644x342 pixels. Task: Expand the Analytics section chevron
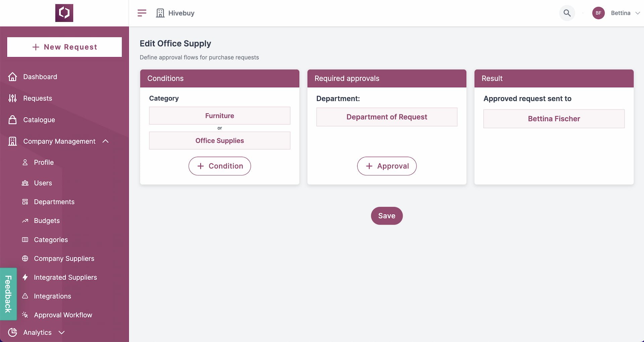coord(61,332)
